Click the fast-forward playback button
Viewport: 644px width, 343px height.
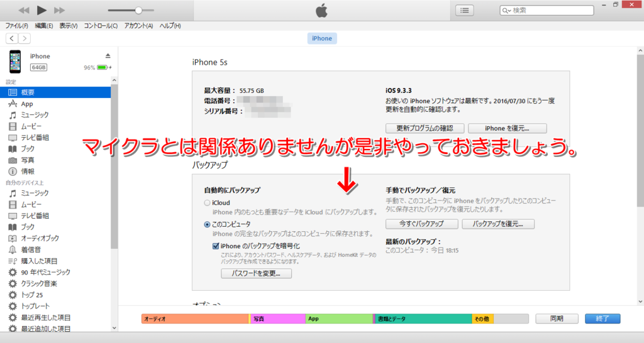pyautogui.click(x=60, y=10)
